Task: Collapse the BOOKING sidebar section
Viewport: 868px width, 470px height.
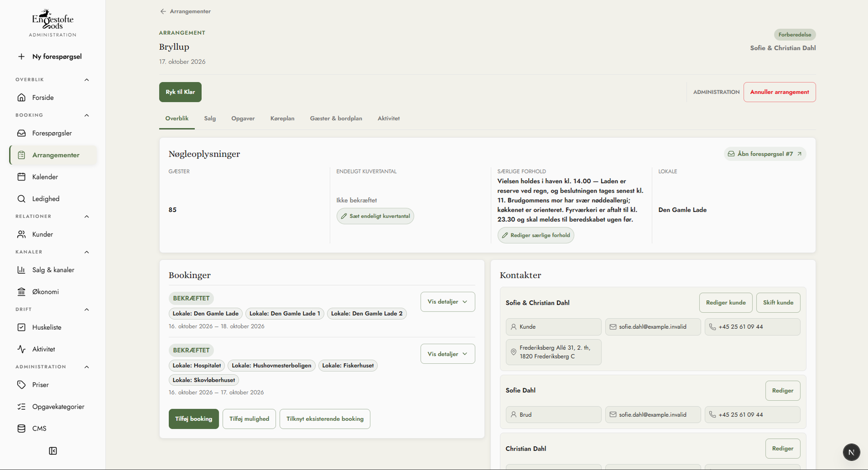Action: tap(86, 115)
